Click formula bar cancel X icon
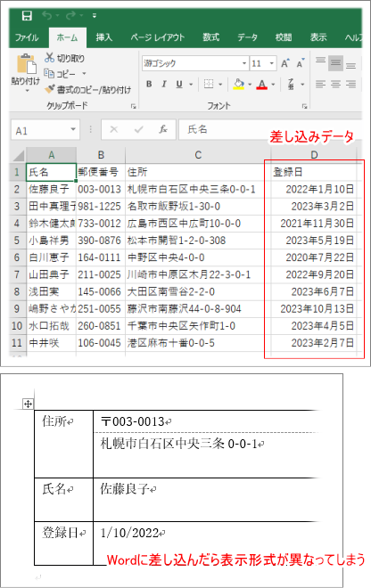 point(114,130)
